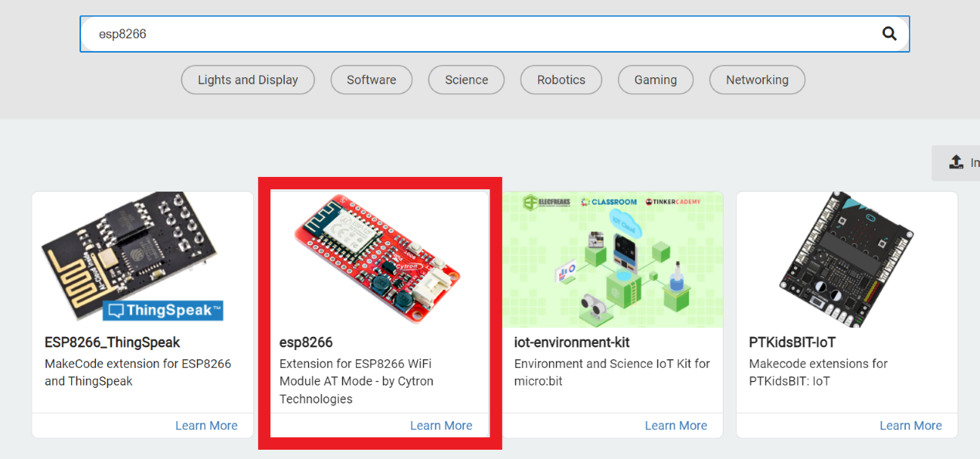
Task: Click Learn More under iot-environment-kit
Action: point(676,425)
